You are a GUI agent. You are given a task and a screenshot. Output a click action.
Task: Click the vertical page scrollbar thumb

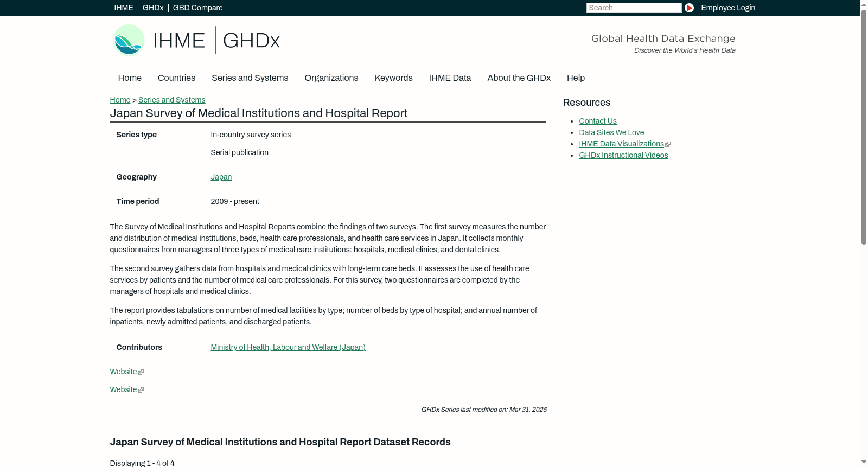[864, 127]
